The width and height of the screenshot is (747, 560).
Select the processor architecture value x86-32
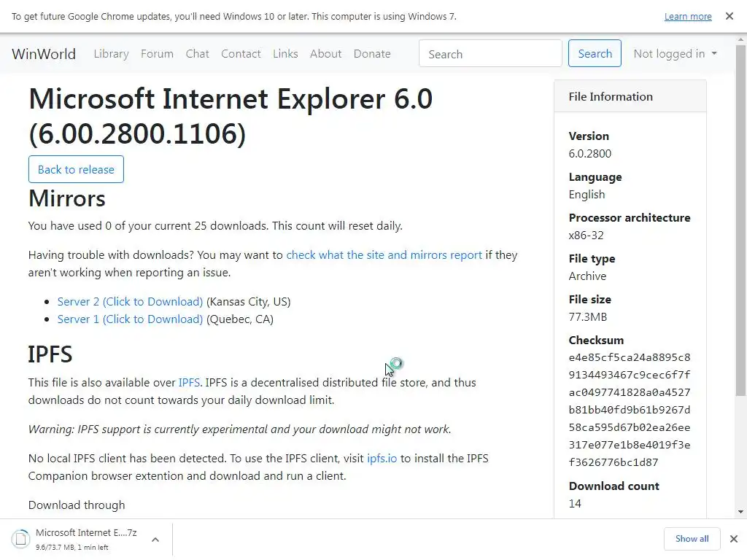pyautogui.click(x=586, y=236)
